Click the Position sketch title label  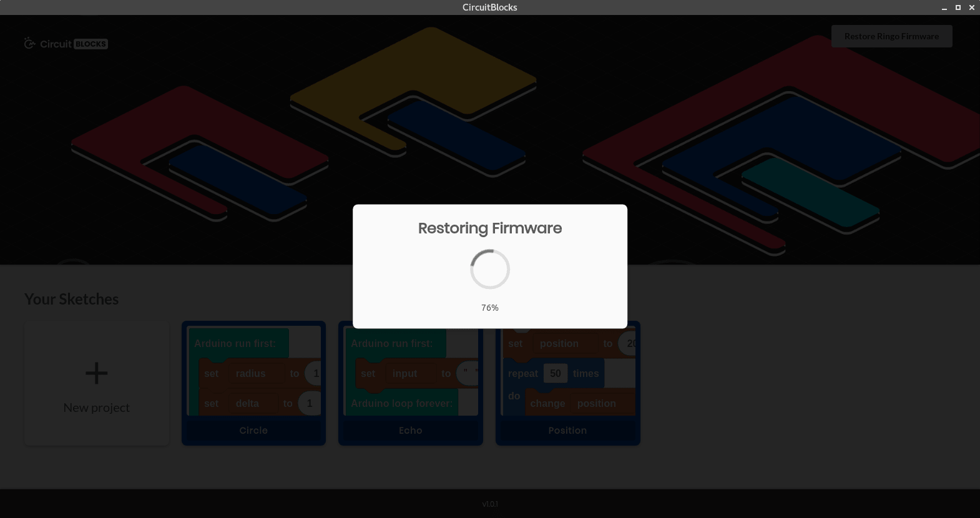tap(567, 431)
